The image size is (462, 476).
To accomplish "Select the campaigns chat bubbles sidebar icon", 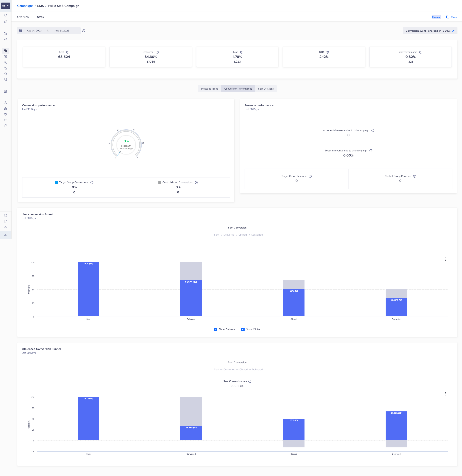I will click(x=6, y=51).
